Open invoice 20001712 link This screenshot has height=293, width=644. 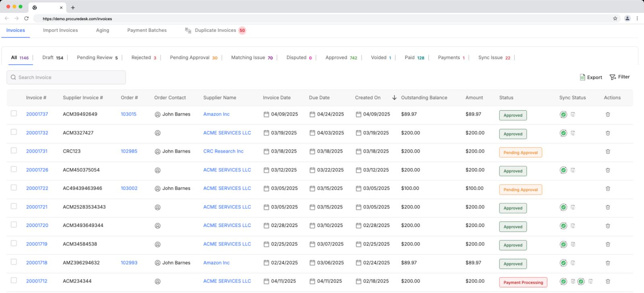(x=37, y=281)
